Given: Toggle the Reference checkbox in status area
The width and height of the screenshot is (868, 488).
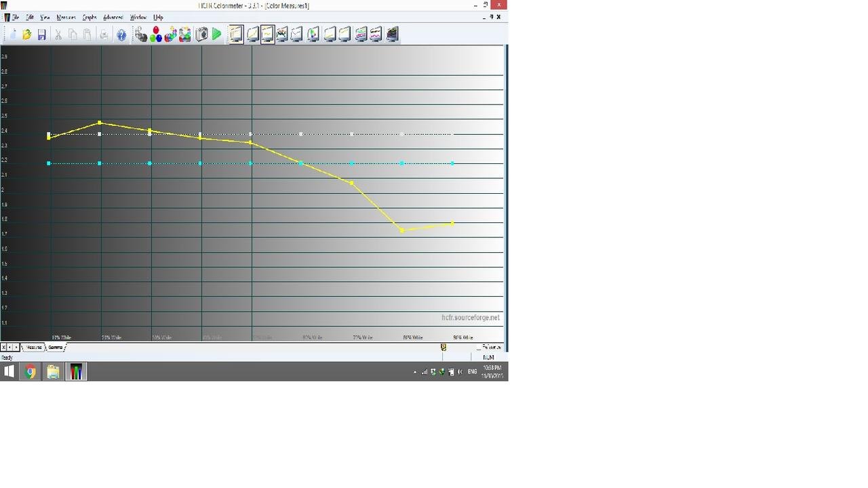Looking at the screenshot, I should click(x=479, y=347).
